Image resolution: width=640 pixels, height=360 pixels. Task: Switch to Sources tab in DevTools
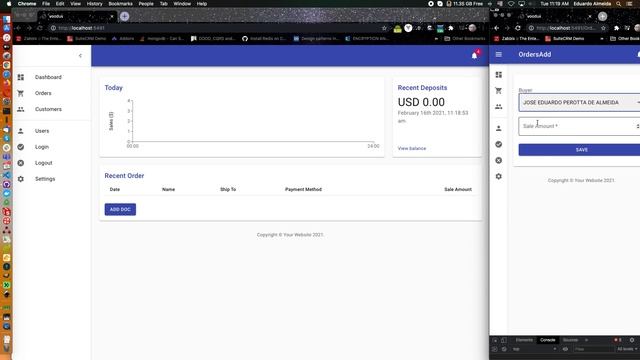[570, 340]
